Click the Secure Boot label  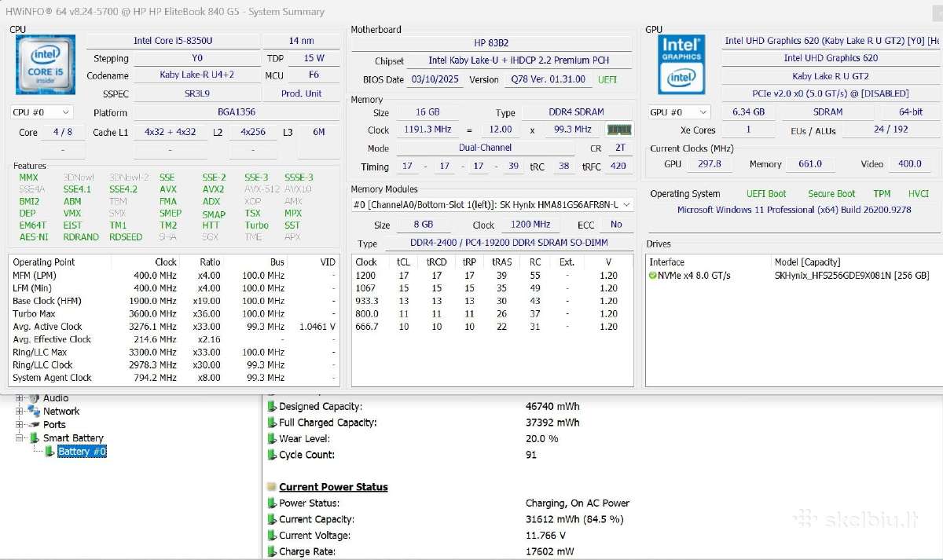(831, 194)
